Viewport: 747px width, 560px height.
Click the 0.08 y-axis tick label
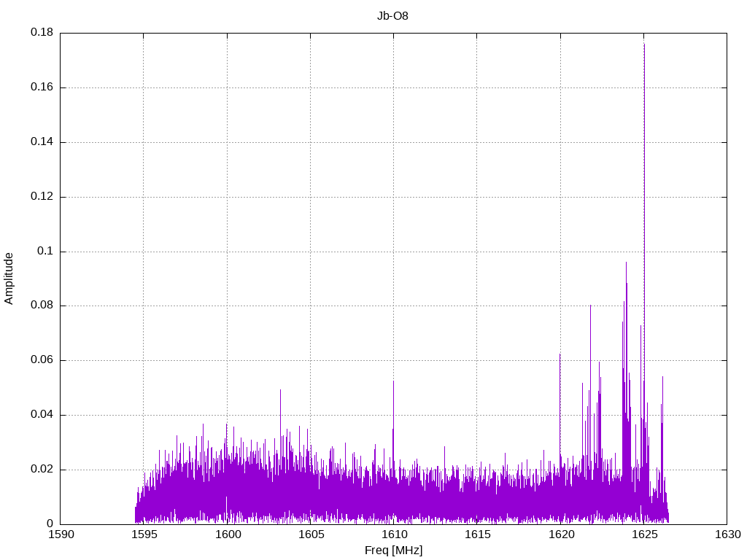click(42, 306)
